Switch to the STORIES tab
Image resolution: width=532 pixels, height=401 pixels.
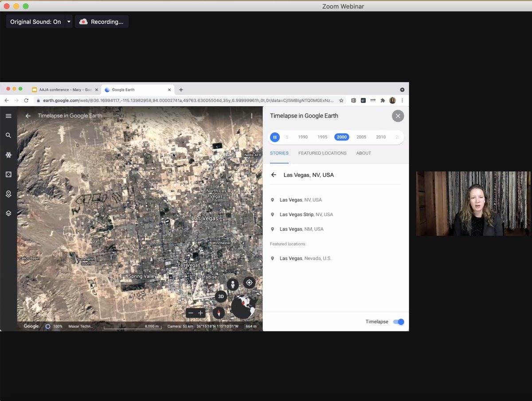pos(279,153)
